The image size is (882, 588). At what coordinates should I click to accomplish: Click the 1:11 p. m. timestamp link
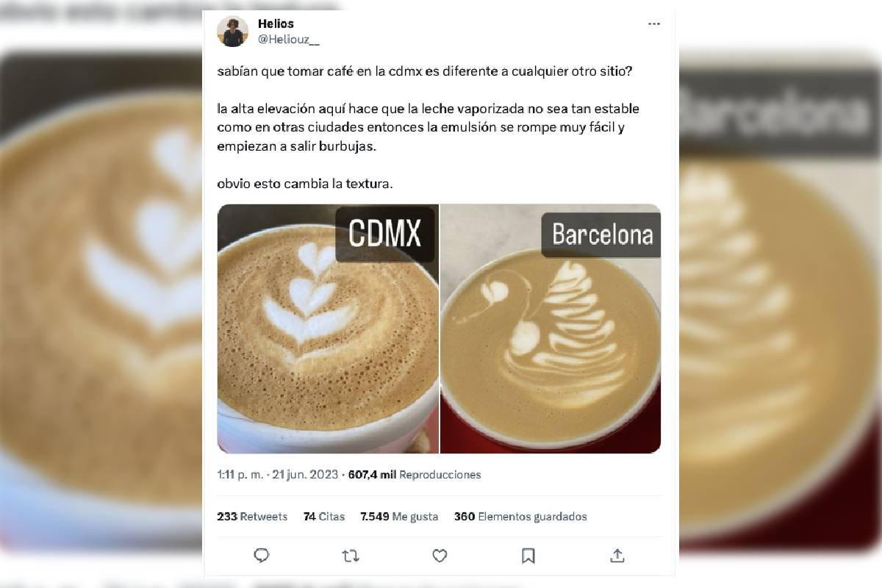click(240, 475)
